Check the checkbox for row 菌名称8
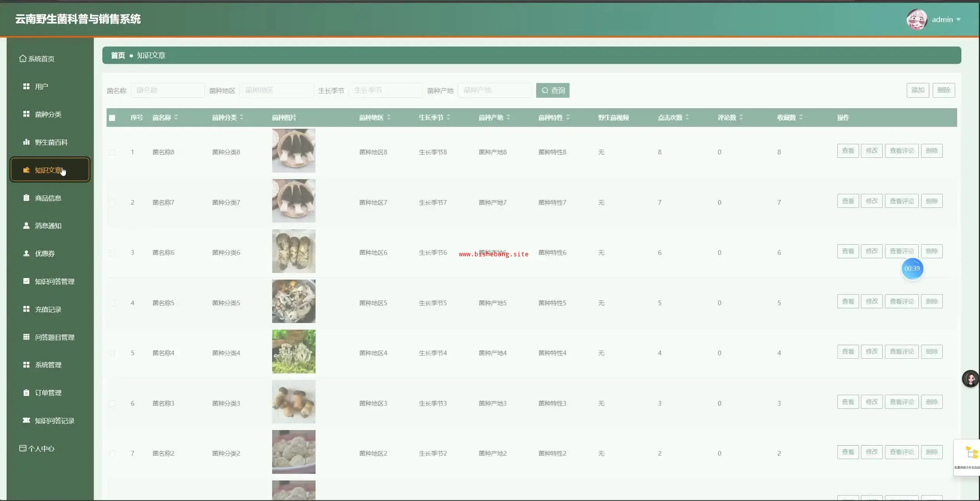The image size is (980, 501). [112, 152]
